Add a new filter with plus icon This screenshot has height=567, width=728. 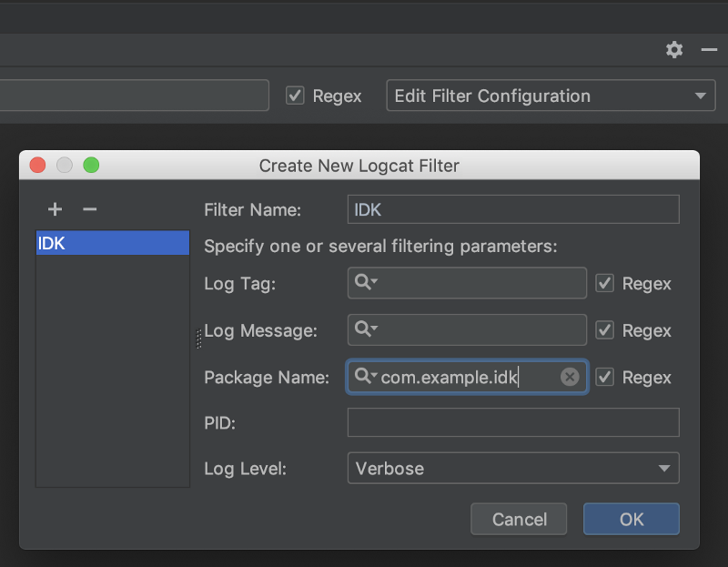pos(55,209)
